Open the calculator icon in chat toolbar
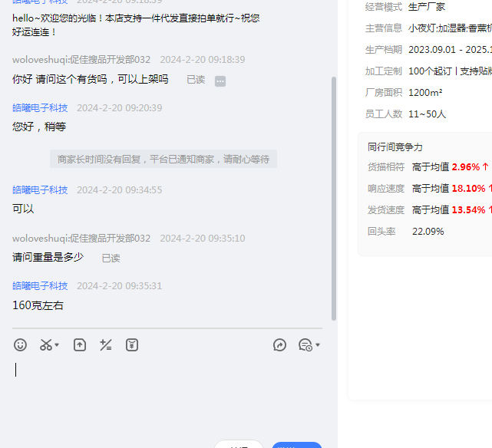 106,345
